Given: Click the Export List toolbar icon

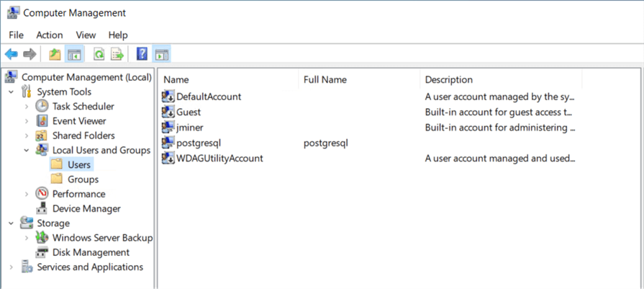Looking at the screenshot, I should [116, 54].
